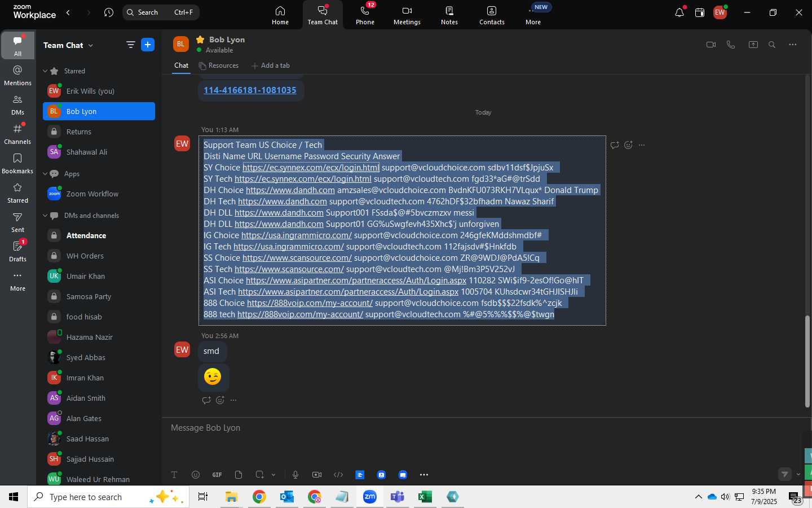812x508 pixels.
Task: Open the Returns channel
Action: point(99,132)
